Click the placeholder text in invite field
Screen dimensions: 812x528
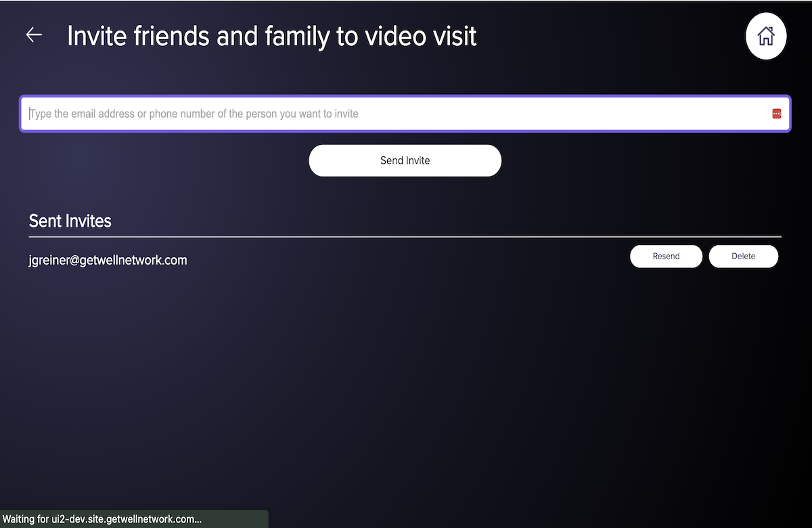[x=194, y=114]
